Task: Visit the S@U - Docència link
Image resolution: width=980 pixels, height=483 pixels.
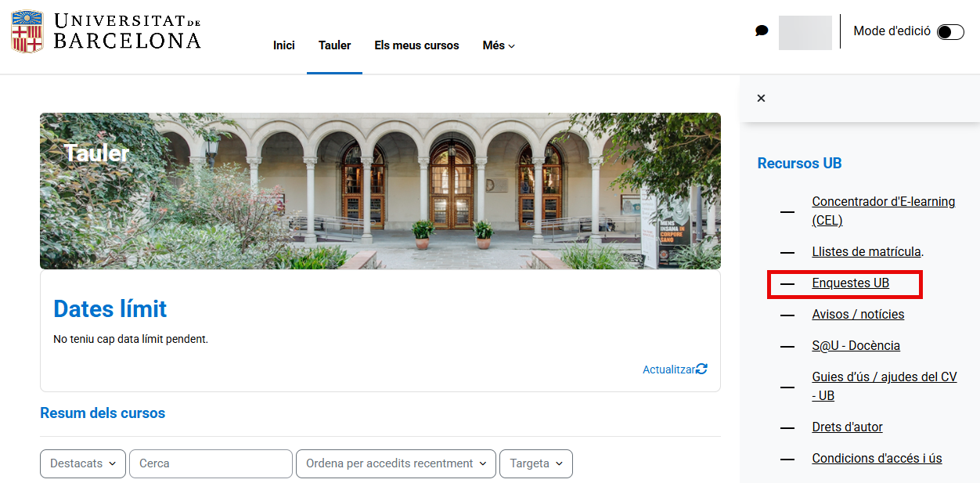Action: click(x=856, y=346)
